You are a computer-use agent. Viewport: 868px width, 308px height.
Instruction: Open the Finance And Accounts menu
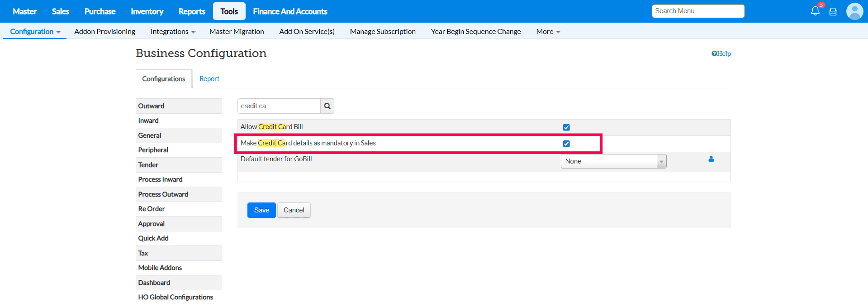point(290,11)
